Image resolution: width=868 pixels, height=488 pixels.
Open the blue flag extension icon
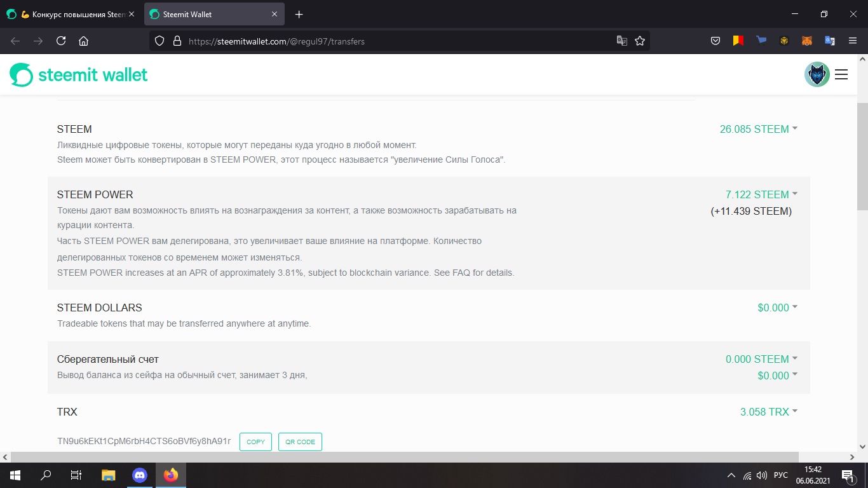tap(761, 41)
